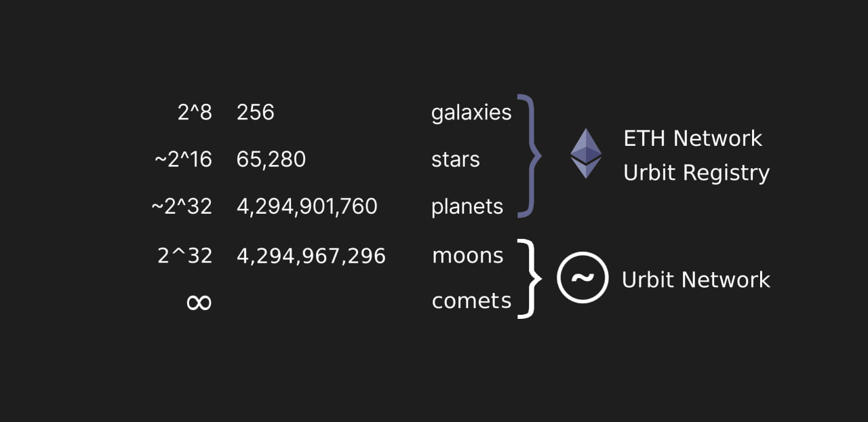The height and width of the screenshot is (422, 868).
Task: Click the 2^8 exponent text
Action: pos(195,112)
